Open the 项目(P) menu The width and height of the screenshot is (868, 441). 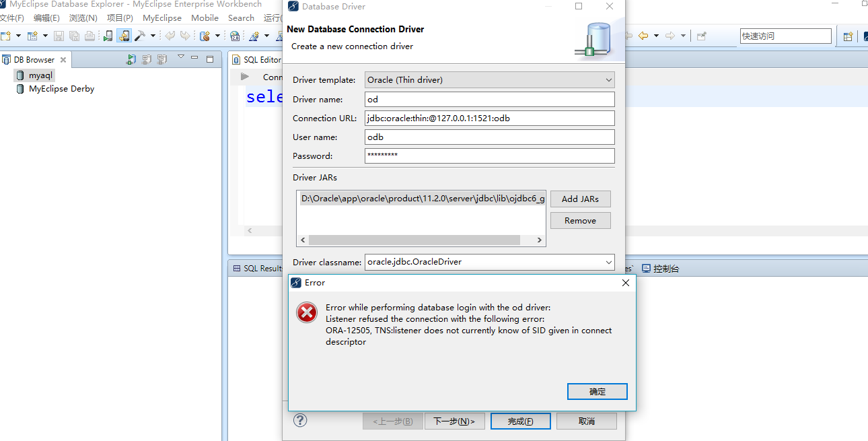(120, 18)
